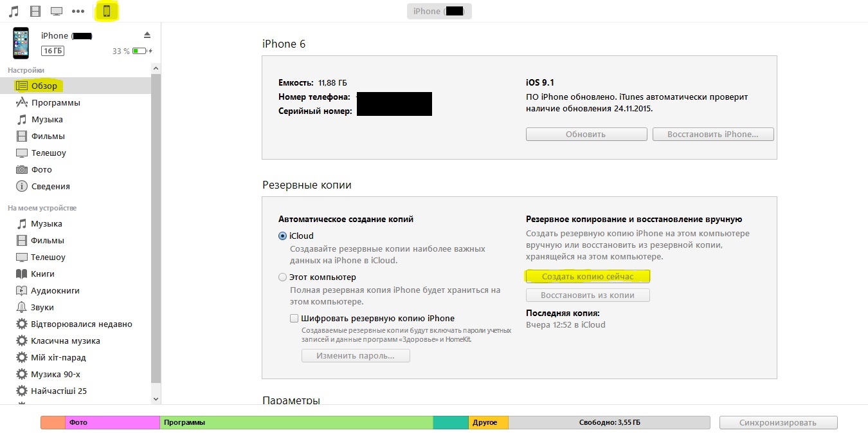Click the green Программы storage segment

296,422
